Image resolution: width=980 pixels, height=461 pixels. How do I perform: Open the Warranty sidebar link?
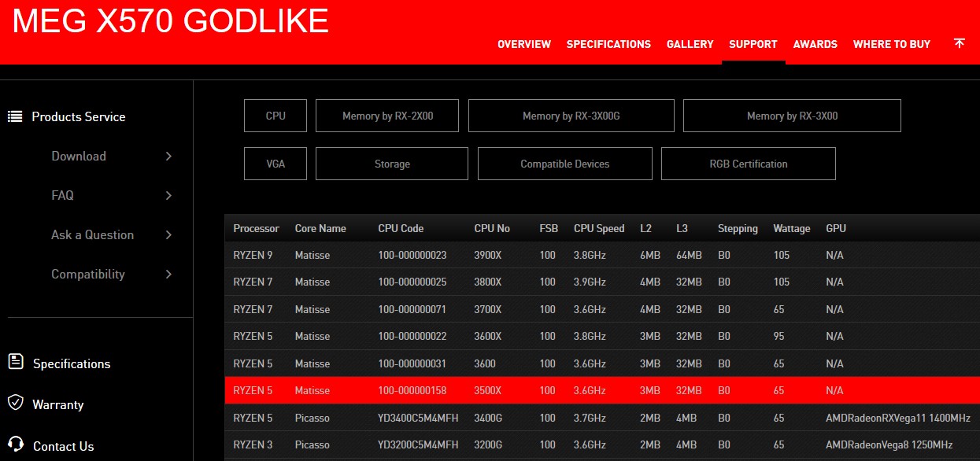(58, 404)
